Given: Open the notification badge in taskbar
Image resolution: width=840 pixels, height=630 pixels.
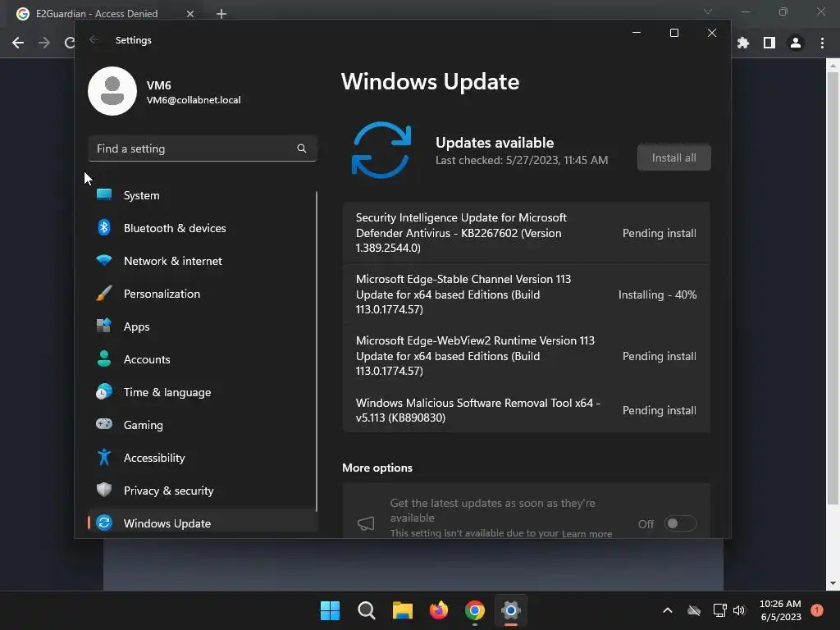Looking at the screenshot, I should tap(817, 609).
